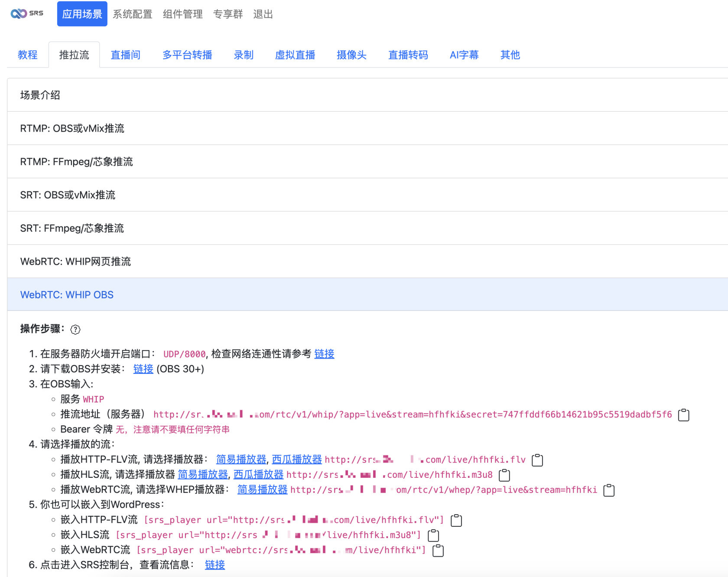This screenshot has height=577, width=728.
Task: Click the whep stream URL text
Action: (444, 490)
